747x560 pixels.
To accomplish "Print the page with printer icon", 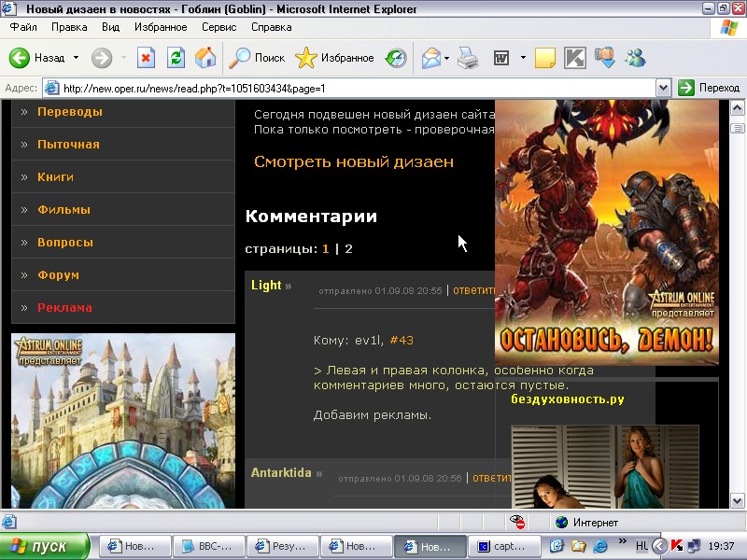I will (x=468, y=58).
